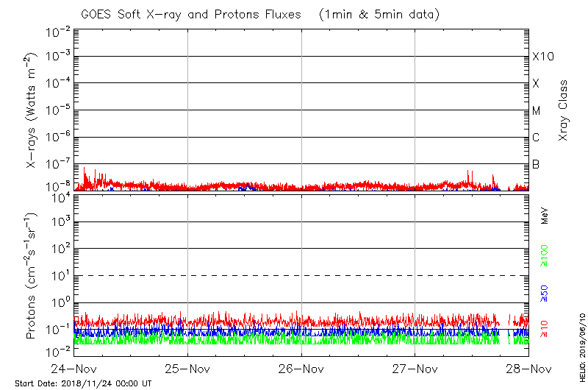The height and width of the screenshot is (390, 588).
Task: Click the 'Xray Class' vertical axis title
Action: pyautogui.click(x=563, y=110)
